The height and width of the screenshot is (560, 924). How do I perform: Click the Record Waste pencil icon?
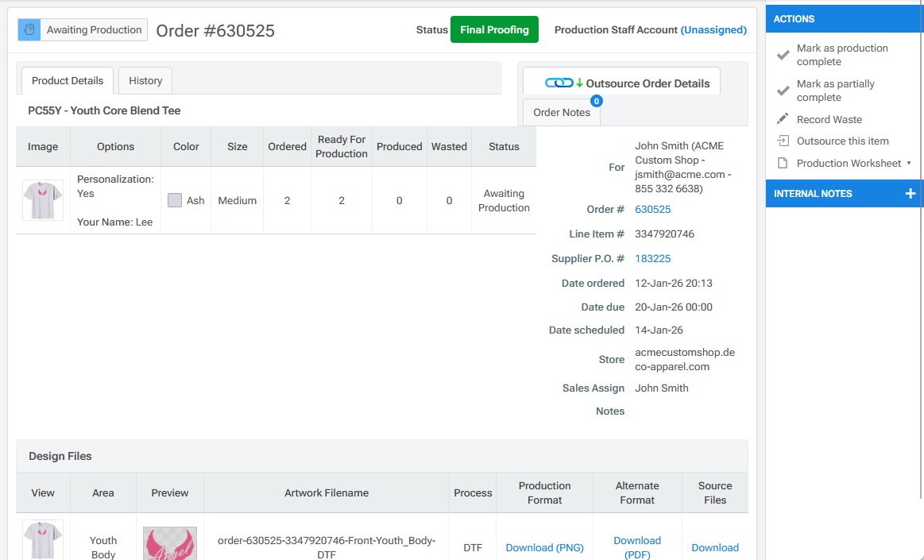click(x=782, y=119)
